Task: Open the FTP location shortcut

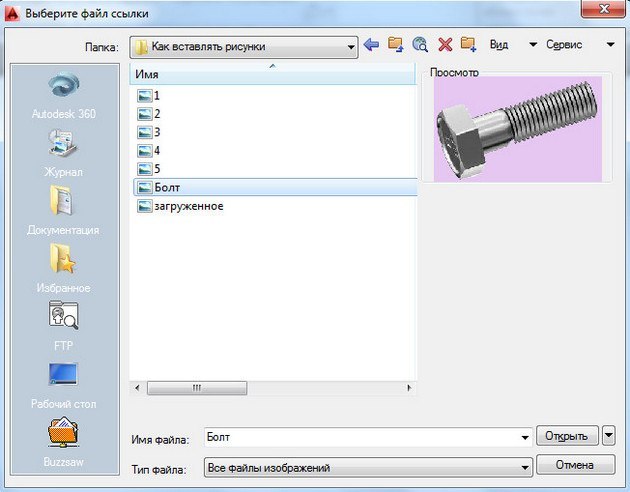Action: [x=63, y=326]
